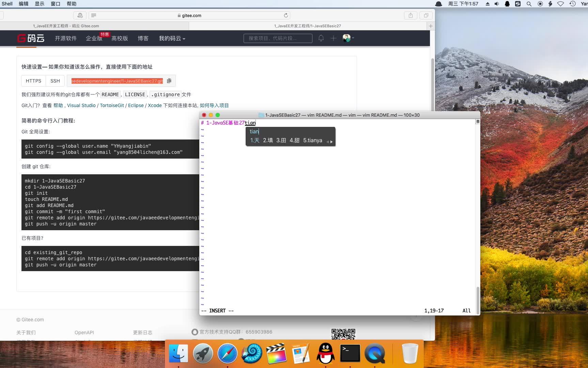Click the 帮助 link

[x=58, y=105]
